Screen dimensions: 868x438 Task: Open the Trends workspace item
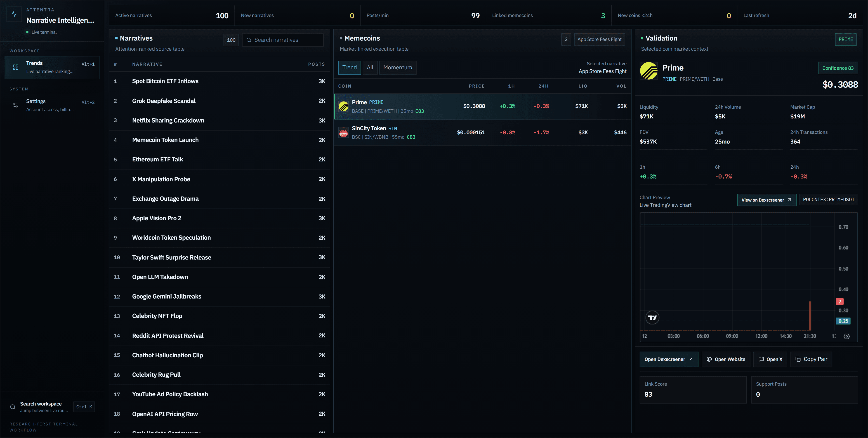(52, 67)
